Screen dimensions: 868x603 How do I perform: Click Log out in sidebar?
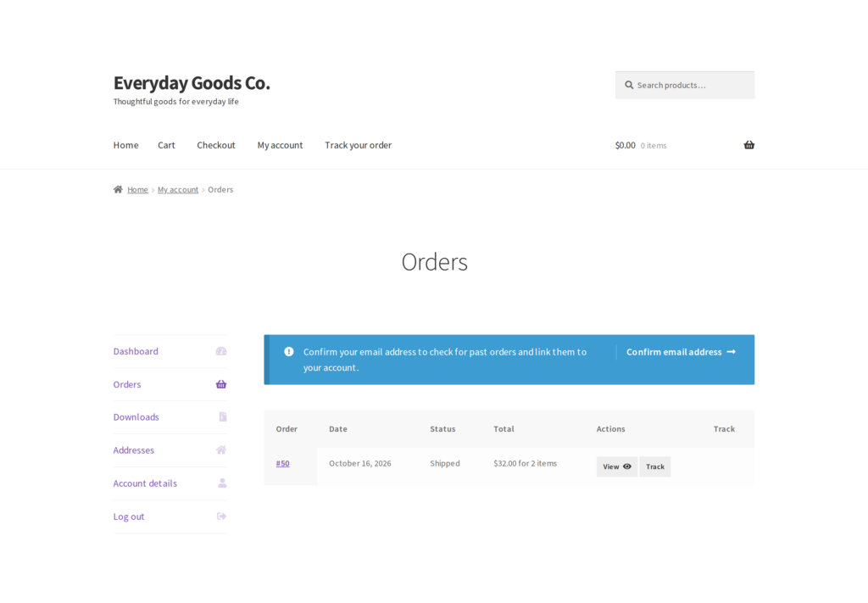pos(129,516)
